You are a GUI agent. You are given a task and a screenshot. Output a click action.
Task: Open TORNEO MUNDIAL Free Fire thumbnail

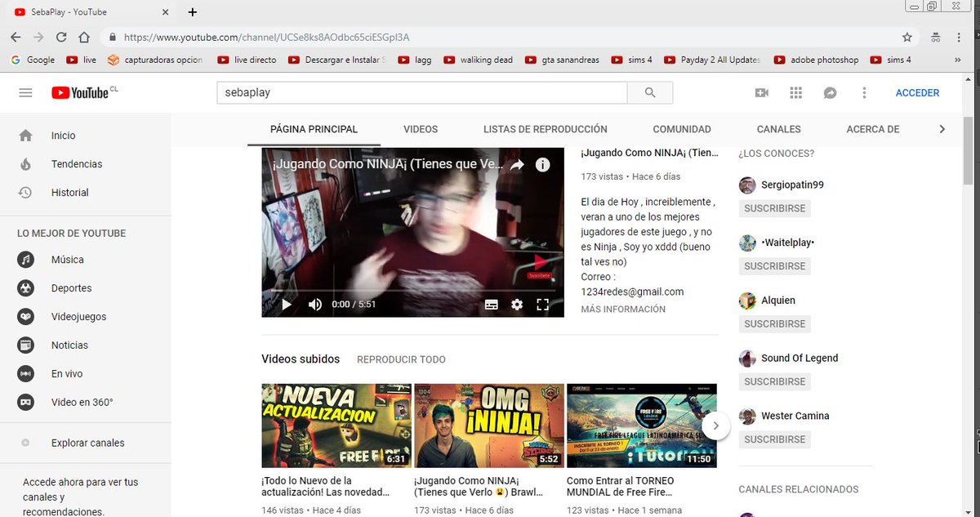[x=642, y=426]
